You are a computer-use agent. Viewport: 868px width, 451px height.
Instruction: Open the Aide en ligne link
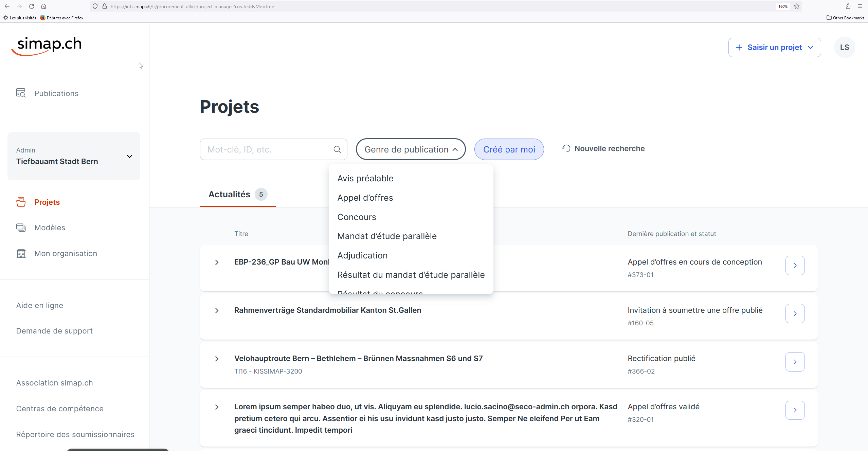[40, 305]
